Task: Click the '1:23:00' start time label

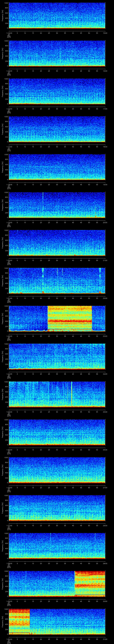Action: 9,374
